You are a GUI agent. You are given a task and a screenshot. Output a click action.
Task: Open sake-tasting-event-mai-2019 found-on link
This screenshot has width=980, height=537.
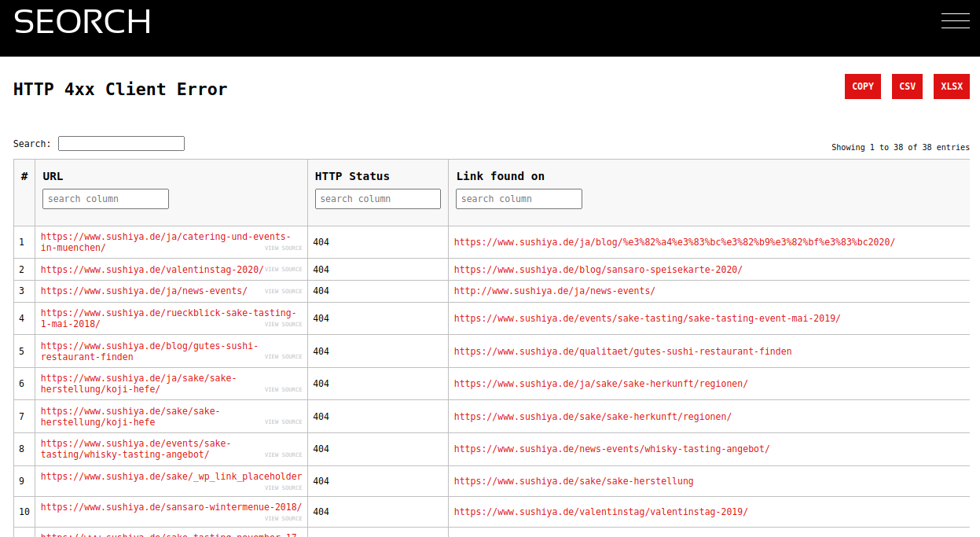(x=648, y=318)
